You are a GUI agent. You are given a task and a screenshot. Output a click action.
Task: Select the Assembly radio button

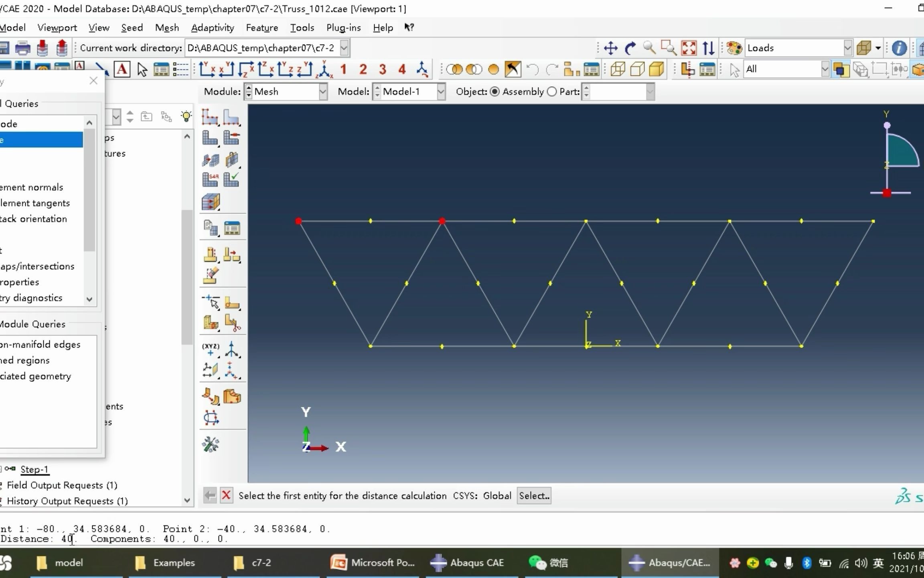[495, 92]
